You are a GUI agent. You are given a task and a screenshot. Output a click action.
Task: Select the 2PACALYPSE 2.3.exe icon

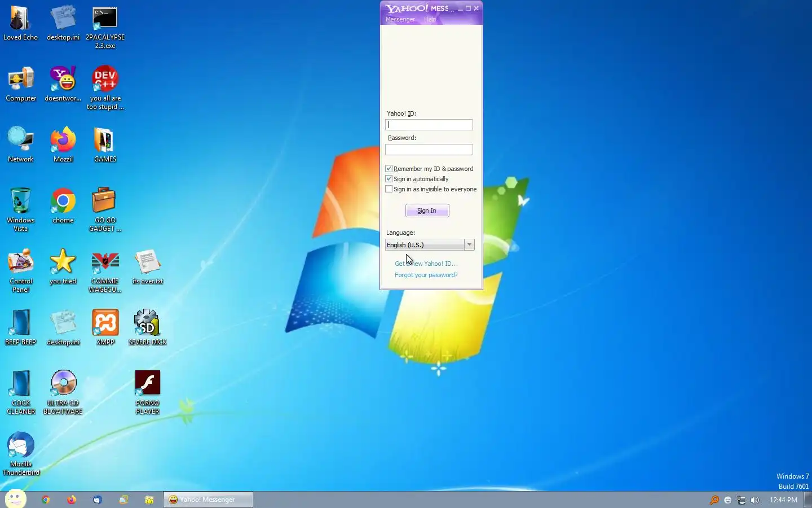pyautogui.click(x=105, y=28)
